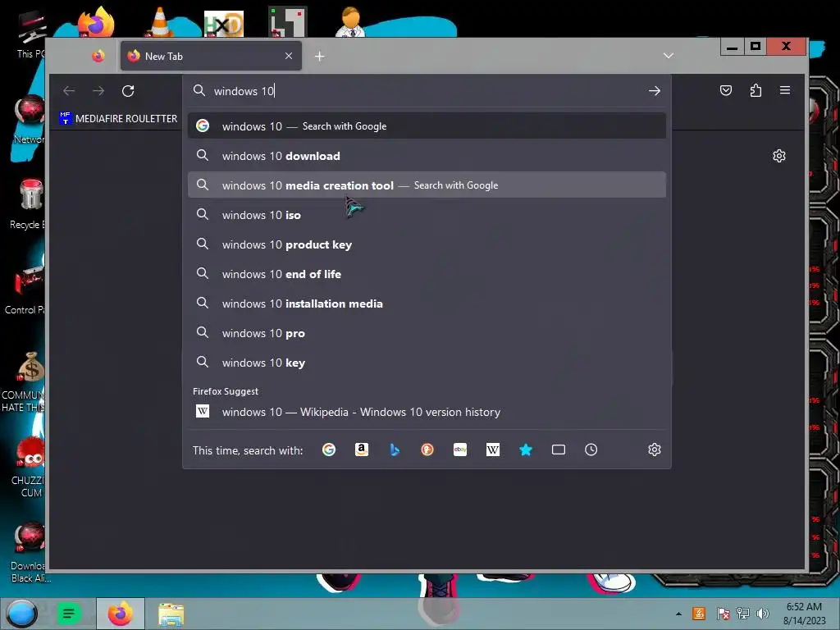
Task: Select 'windows 10 end of life' suggestion
Action: [x=427, y=274]
